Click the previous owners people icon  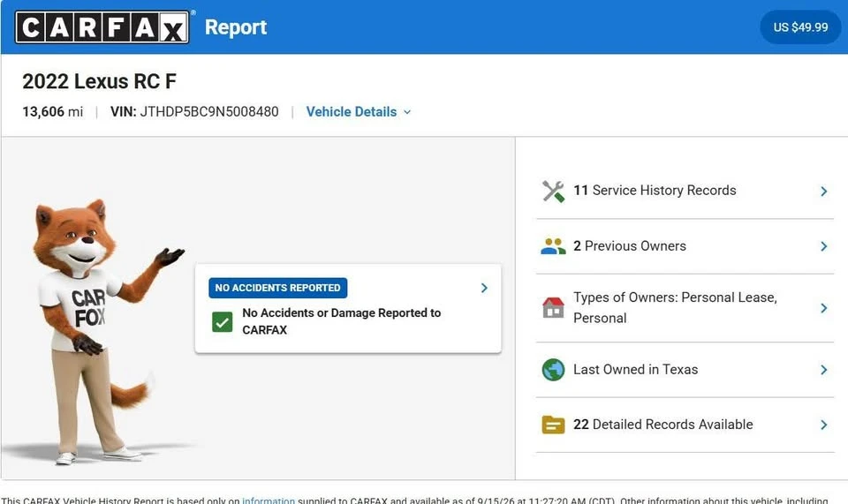click(553, 246)
